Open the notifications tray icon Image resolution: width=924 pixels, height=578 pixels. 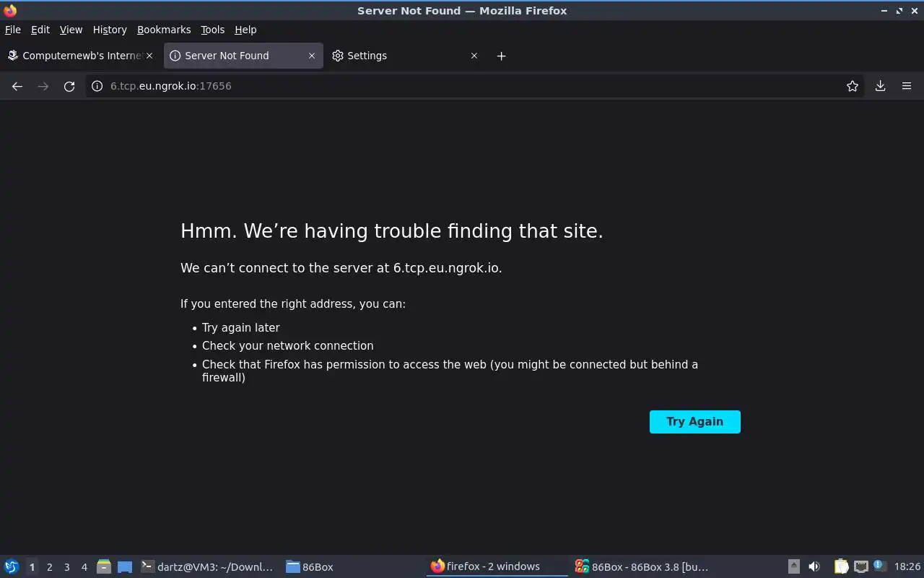pyautogui.click(x=879, y=566)
